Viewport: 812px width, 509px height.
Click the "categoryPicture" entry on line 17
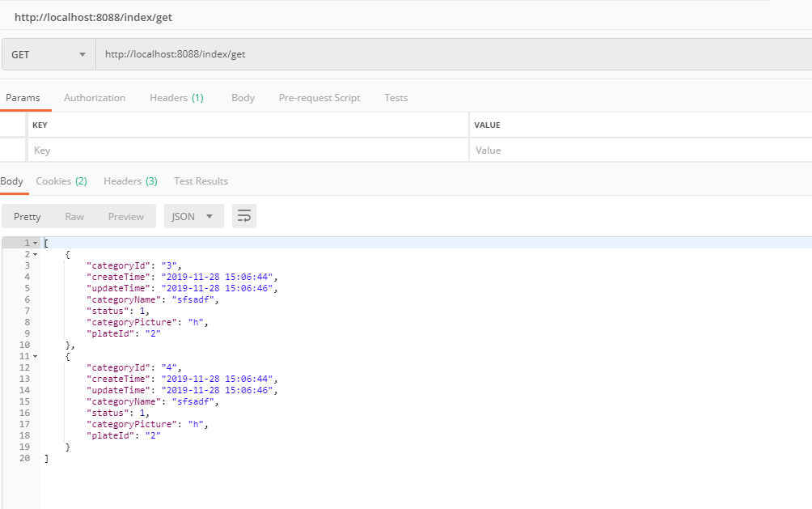coord(147,425)
